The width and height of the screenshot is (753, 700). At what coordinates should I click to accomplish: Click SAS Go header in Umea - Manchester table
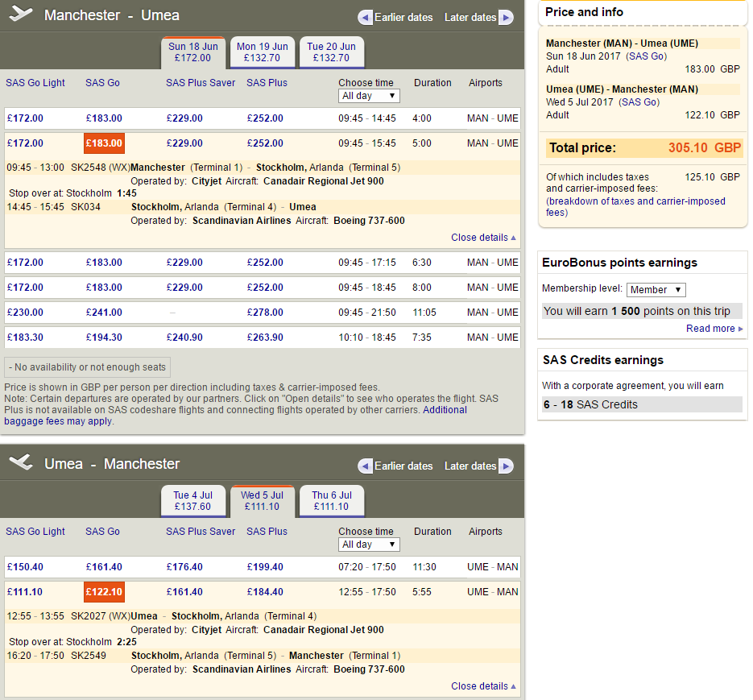tap(103, 532)
